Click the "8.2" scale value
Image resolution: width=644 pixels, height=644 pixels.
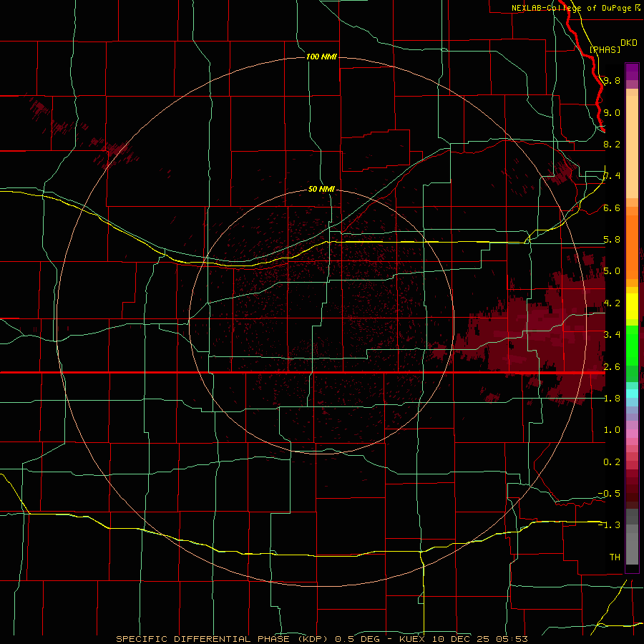tap(612, 144)
